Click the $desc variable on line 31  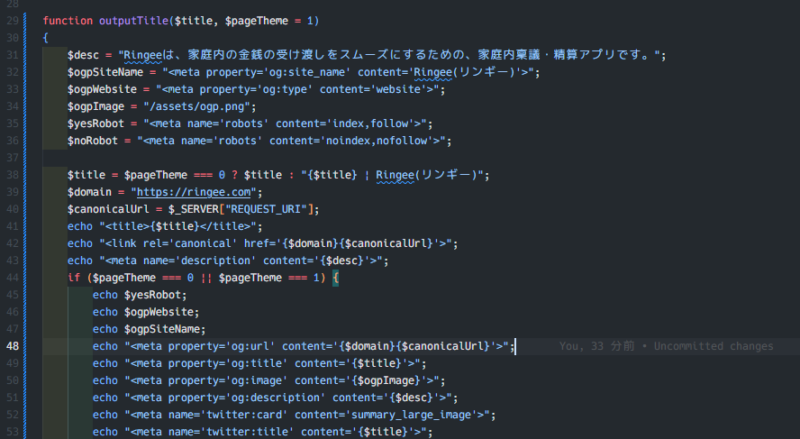tap(84, 55)
